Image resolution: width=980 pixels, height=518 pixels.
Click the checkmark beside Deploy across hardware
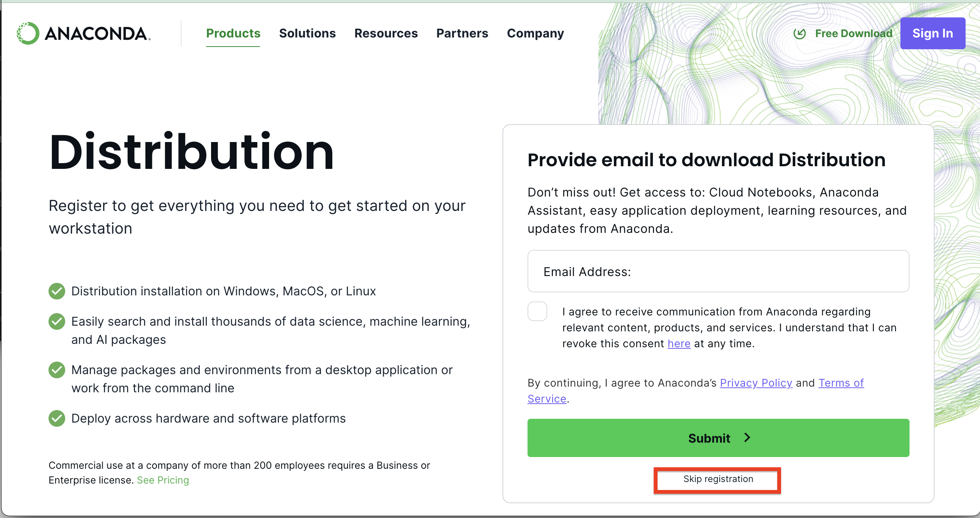tap(57, 418)
